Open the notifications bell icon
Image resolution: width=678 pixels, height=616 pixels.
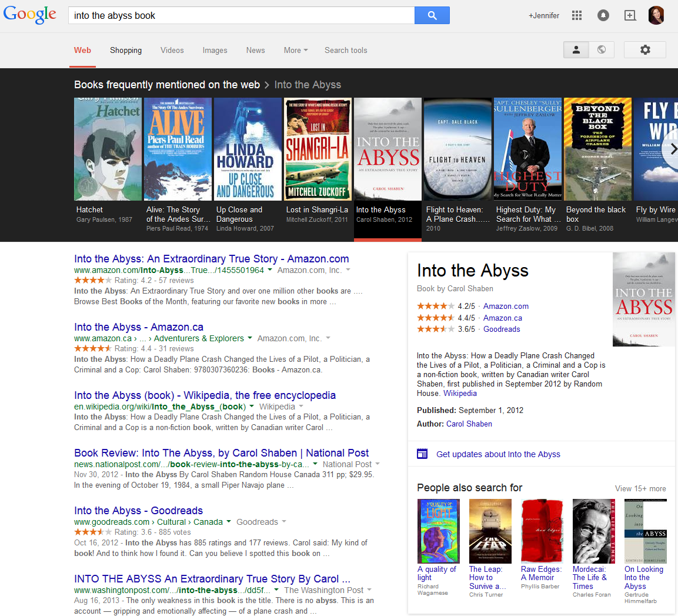point(603,15)
